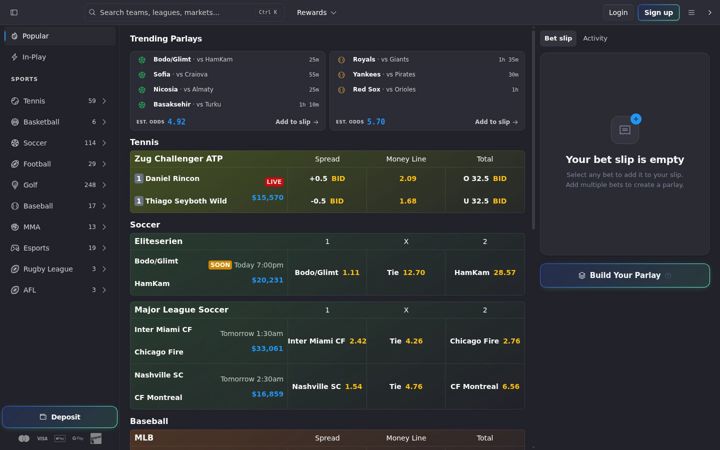Click the Football icon in sidebar

pos(15,164)
